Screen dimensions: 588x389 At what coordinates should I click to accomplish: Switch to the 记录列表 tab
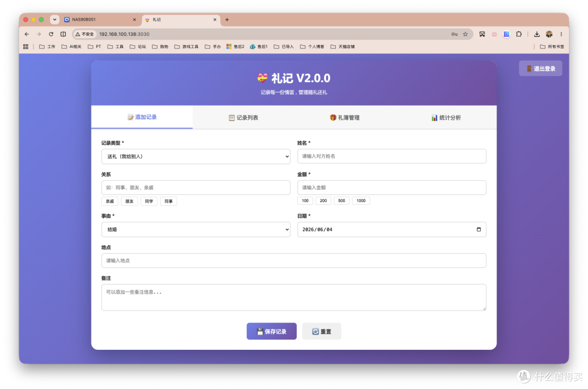pyautogui.click(x=243, y=118)
